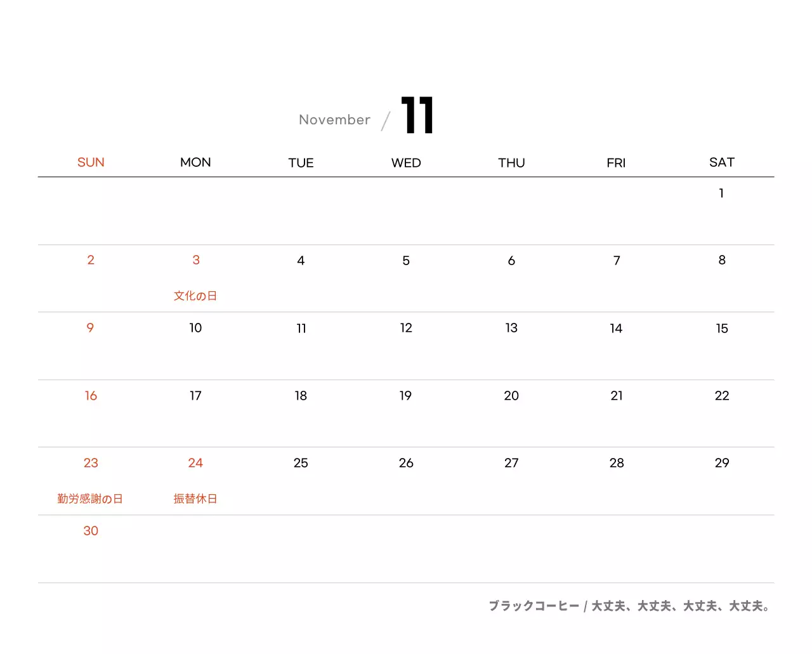Click on date 12
The width and height of the screenshot is (812, 654).
406,328
